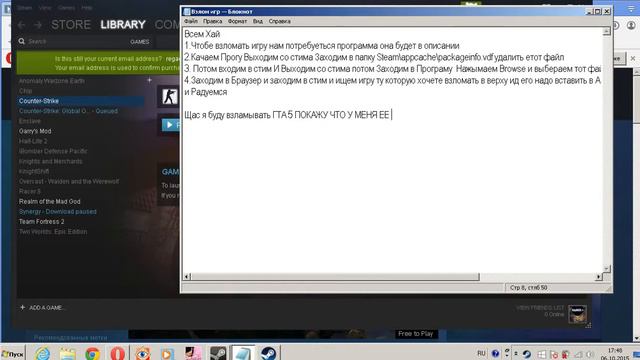Select iBomber Defense Pacific in the library
Screen dimensions: 640x360
[53, 151]
